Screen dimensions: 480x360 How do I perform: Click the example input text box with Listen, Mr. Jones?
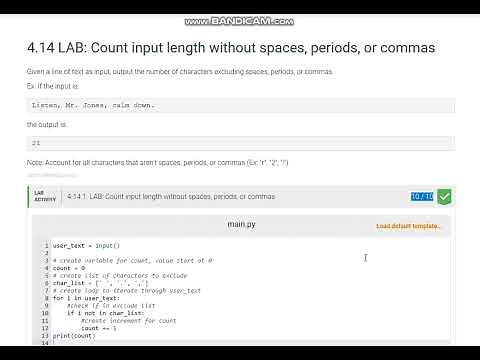point(241,106)
